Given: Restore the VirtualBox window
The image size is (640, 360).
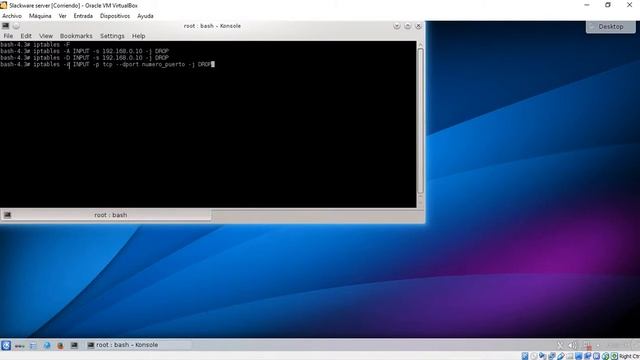Looking at the screenshot, I should point(608,5).
